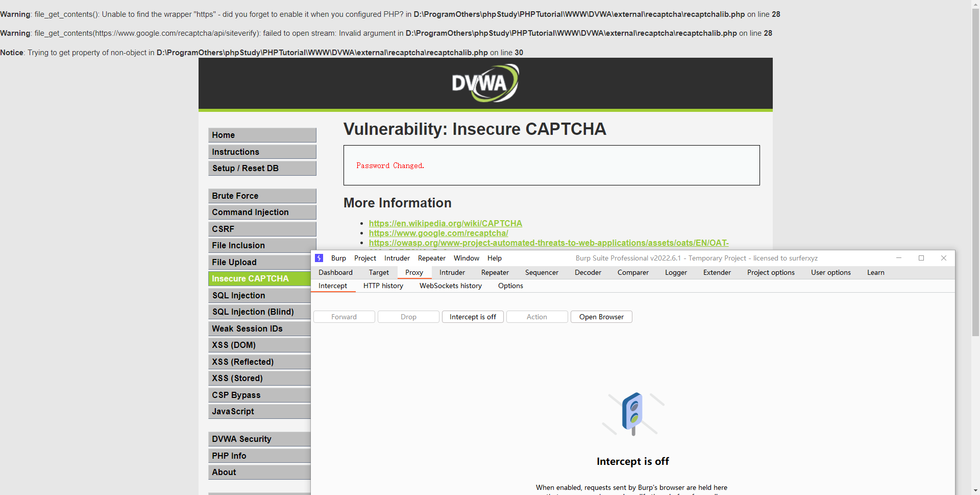Open Setup / Reset DB page
Screen dimensions: 980x495
[262, 168]
